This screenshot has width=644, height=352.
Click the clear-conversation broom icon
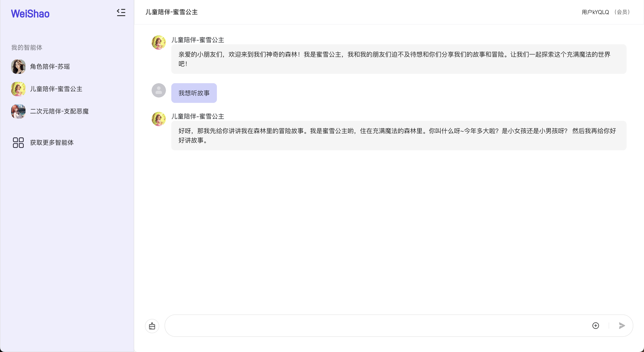click(x=152, y=326)
